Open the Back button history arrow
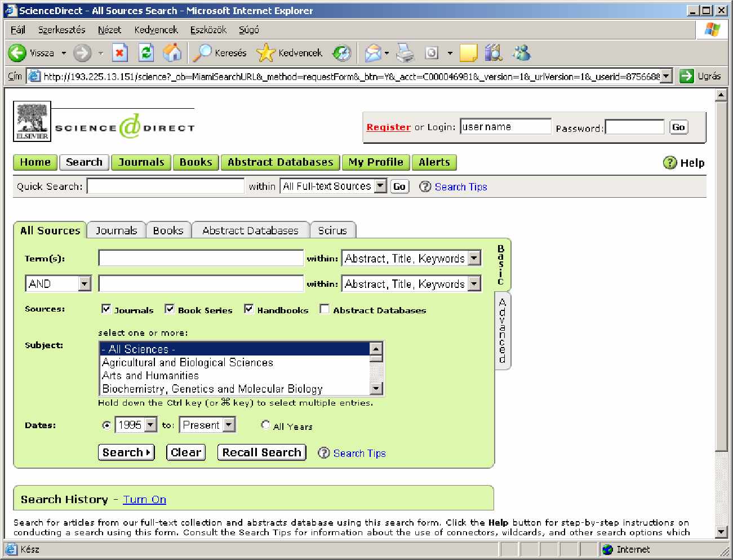 click(x=64, y=54)
